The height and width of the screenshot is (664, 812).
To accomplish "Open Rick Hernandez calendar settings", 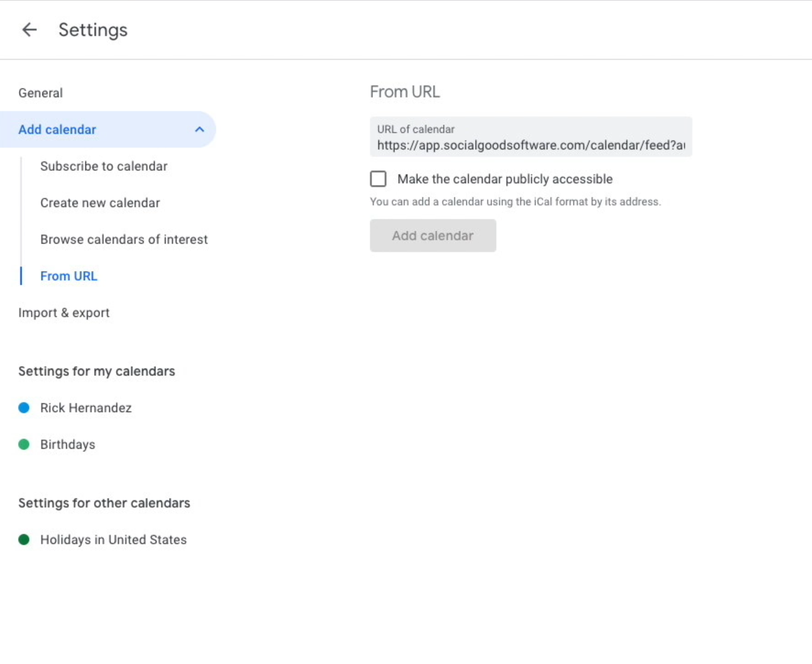I will 85,408.
